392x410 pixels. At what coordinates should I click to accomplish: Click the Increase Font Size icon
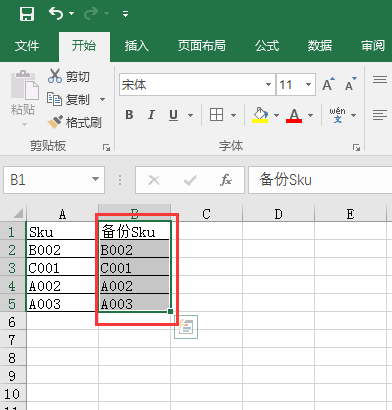coord(328,85)
